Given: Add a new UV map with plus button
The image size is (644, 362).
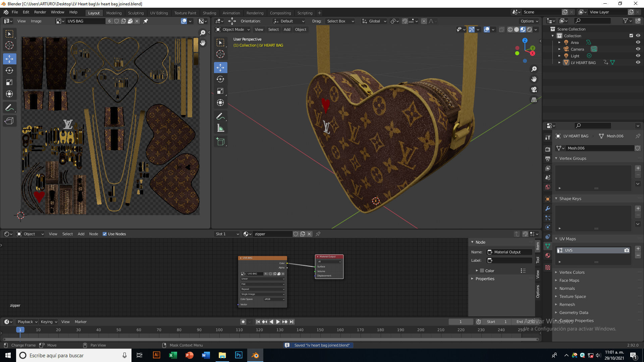Looking at the screenshot, I should (638, 249).
